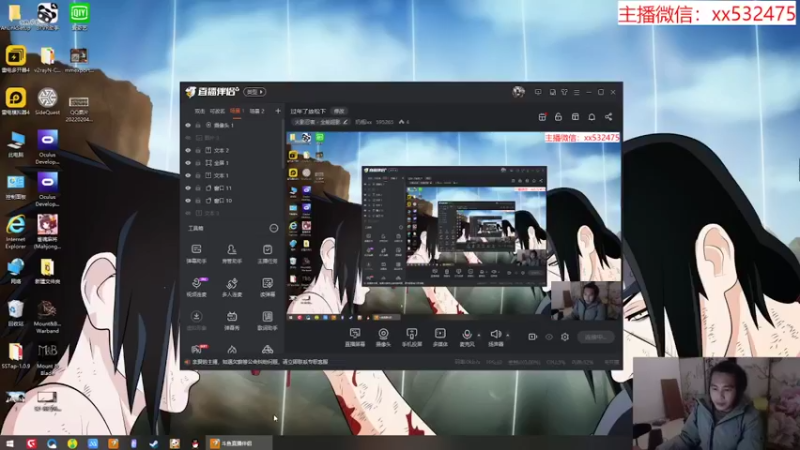Add 多媒体 source from bottom bar
Viewport: 800px width, 450px height.
(440, 337)
